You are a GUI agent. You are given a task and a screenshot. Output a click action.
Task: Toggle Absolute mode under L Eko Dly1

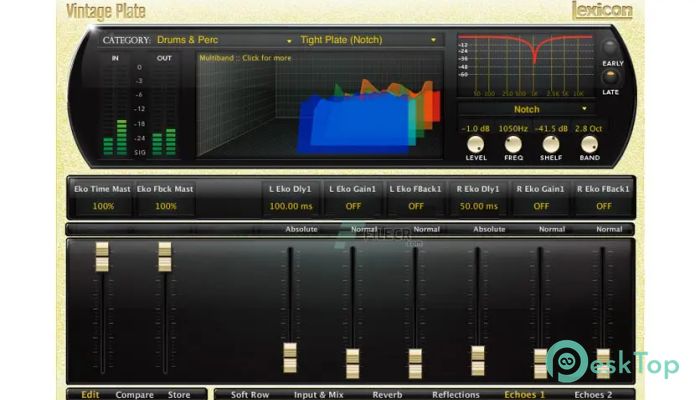tap(301, 229)
